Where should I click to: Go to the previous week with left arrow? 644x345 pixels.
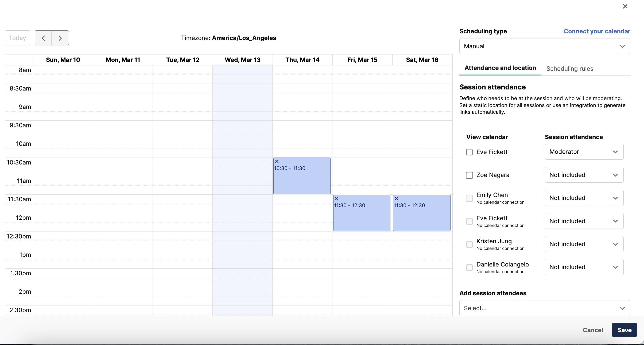click(43, 38)
